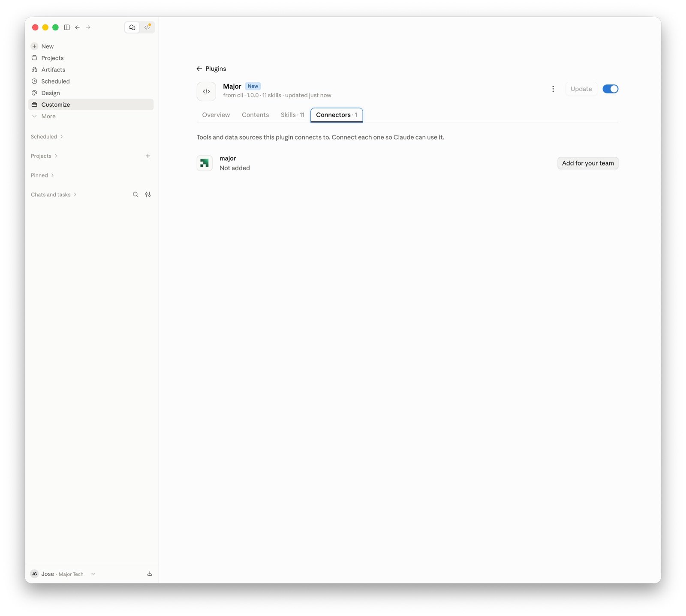Image resolution: width=686 pixels, height=616 pixels.
Task: Go back to Plugins
Action: (x=211, y=69)
